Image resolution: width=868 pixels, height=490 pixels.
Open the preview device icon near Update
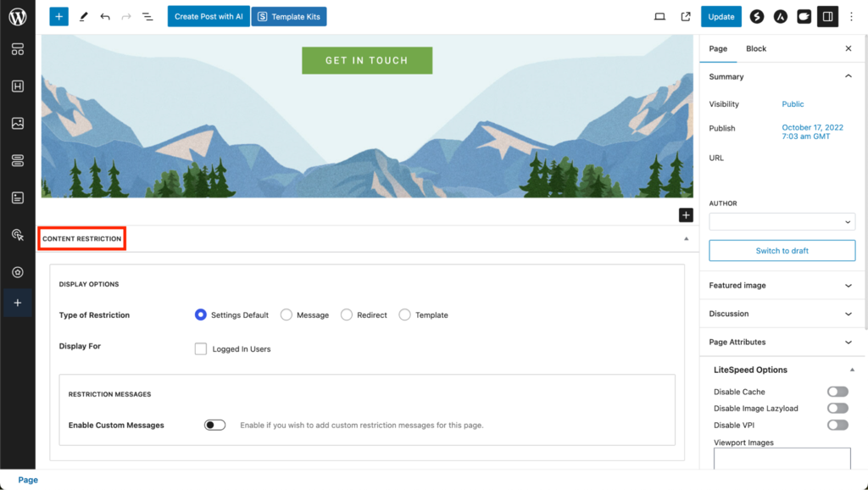coord(659,16)
